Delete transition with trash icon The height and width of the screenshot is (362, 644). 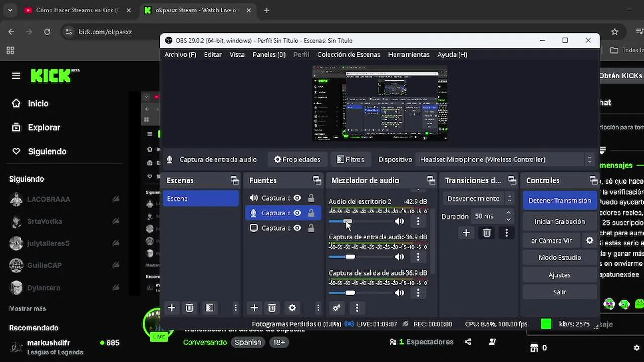pyautogui.click(x=487, y=233)
